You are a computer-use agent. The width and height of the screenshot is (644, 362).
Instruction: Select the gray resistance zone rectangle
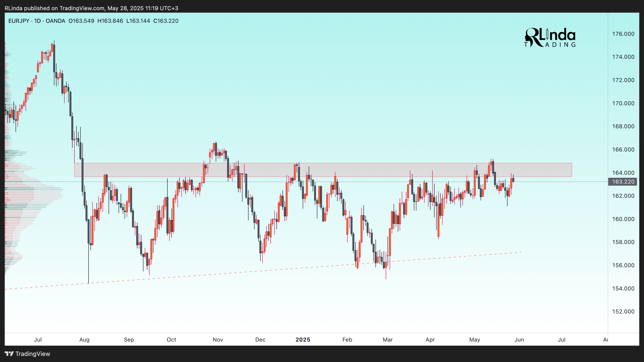tap(323, 170)
